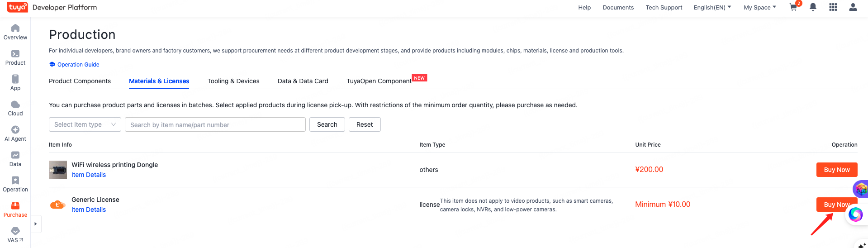Open the Cloud section in the sidebar
Screen dimensions: 868x248
pyautogui.click(x=15, y=108)
